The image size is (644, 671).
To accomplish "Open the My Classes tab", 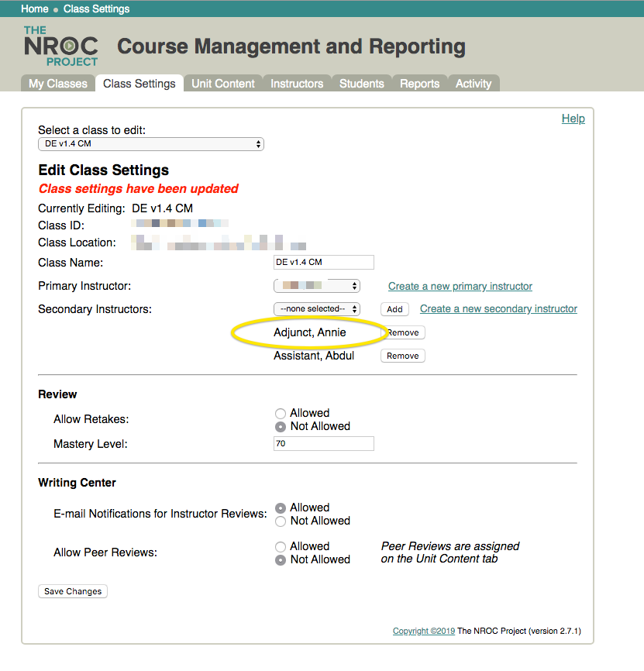I will click(58, 84).
